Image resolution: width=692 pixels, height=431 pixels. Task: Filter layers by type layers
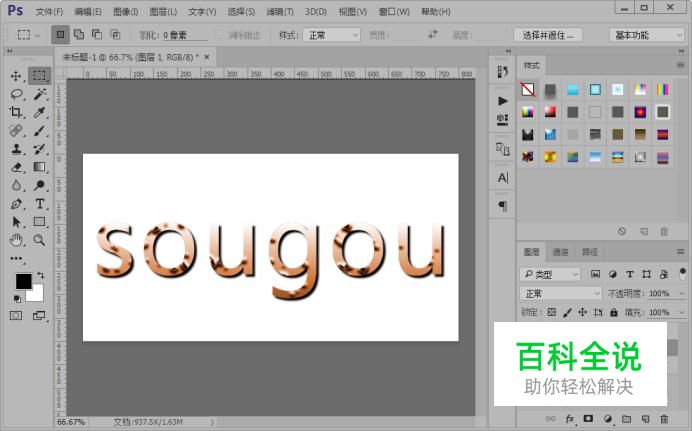(630, 274)
